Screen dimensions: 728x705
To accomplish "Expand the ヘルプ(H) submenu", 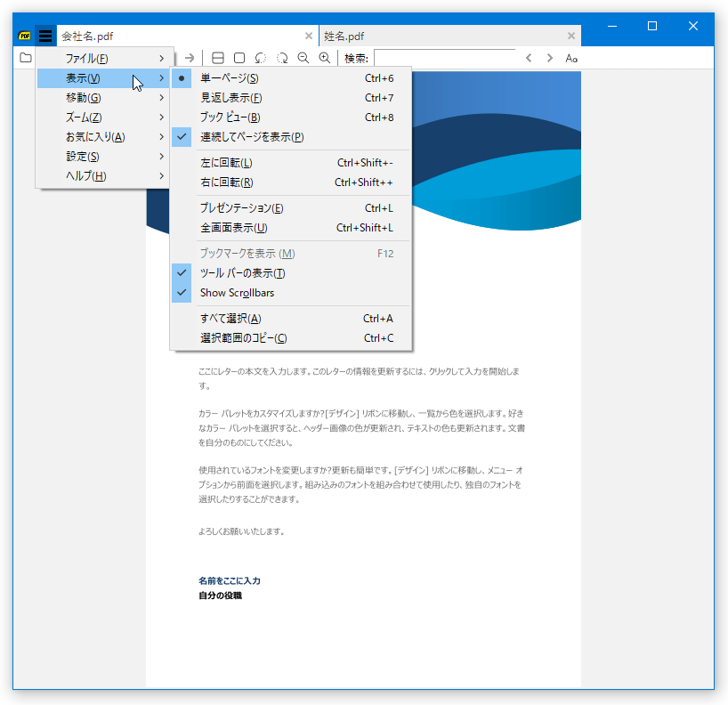I will pyautogui.click(x=103, y=175).
